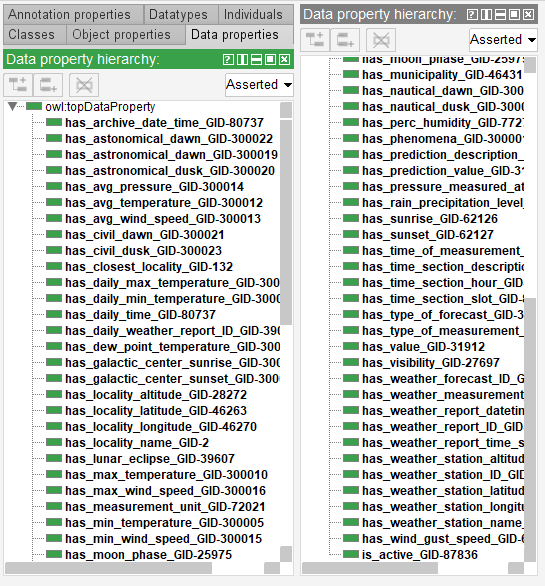545x586 pixels.
Task: Click Delete property icon in right panel
Action: (381, 40)
